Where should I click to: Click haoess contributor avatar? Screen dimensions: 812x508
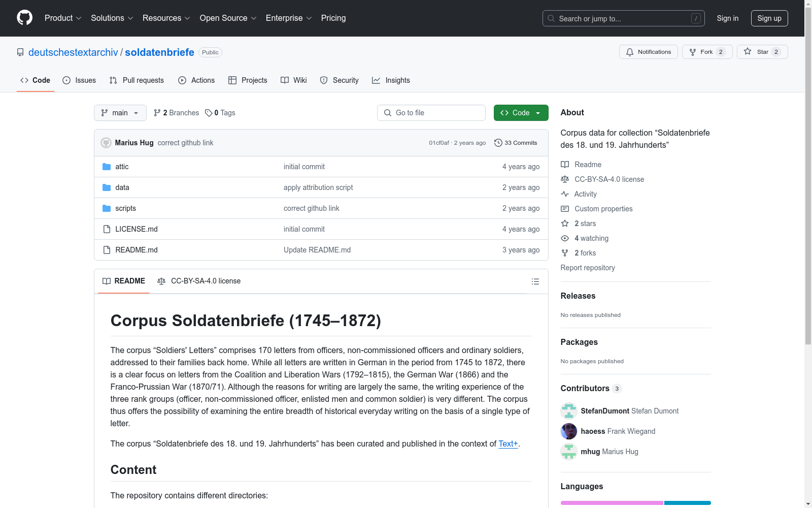click(x=569, y=431)
